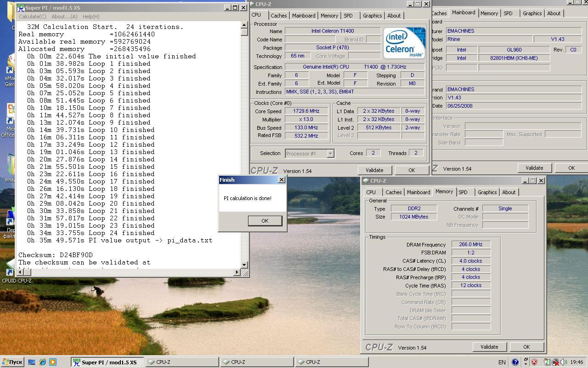Click the Core Speed value 1729.6 MHz

(x=306, y=111)
